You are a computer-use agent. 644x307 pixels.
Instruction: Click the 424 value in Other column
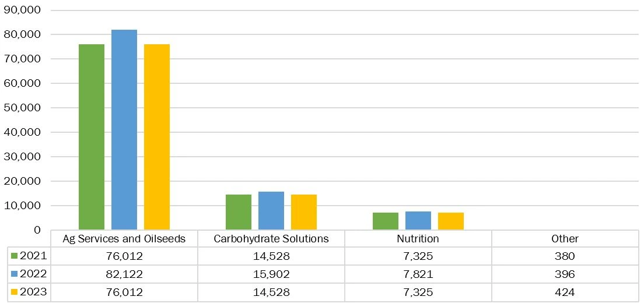point(565,292)
